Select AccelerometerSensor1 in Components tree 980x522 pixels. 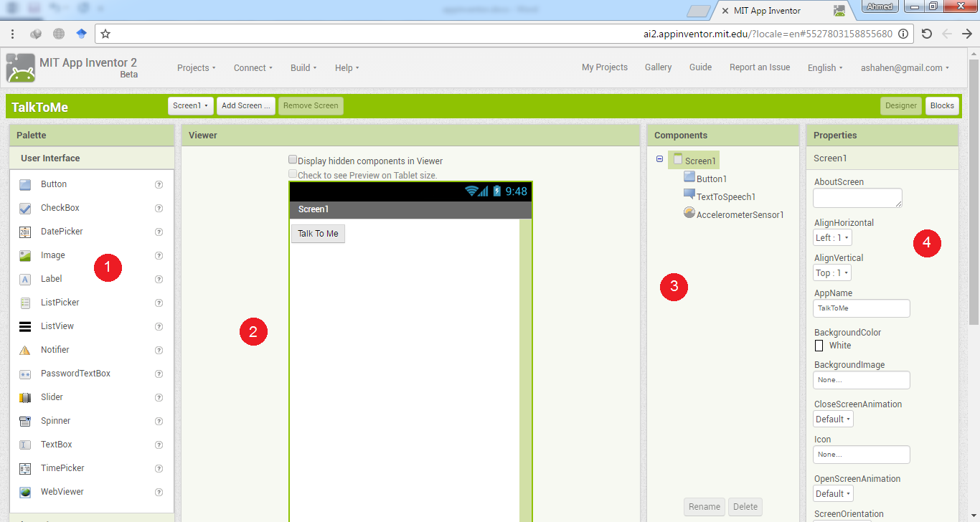(733, 214)
